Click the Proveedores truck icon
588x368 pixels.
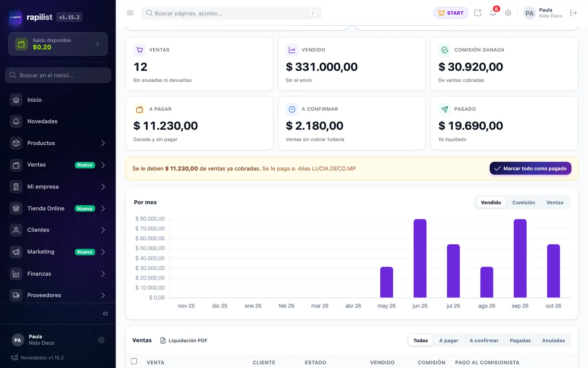[16, 295]
